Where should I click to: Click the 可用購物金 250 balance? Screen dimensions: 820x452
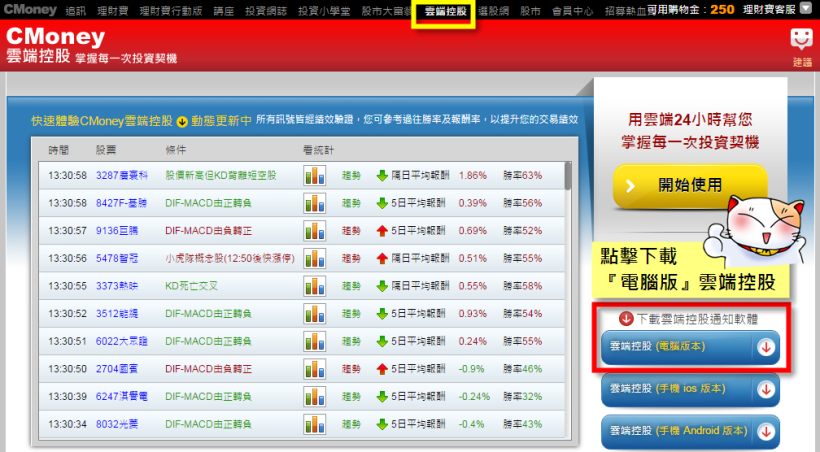690,9
